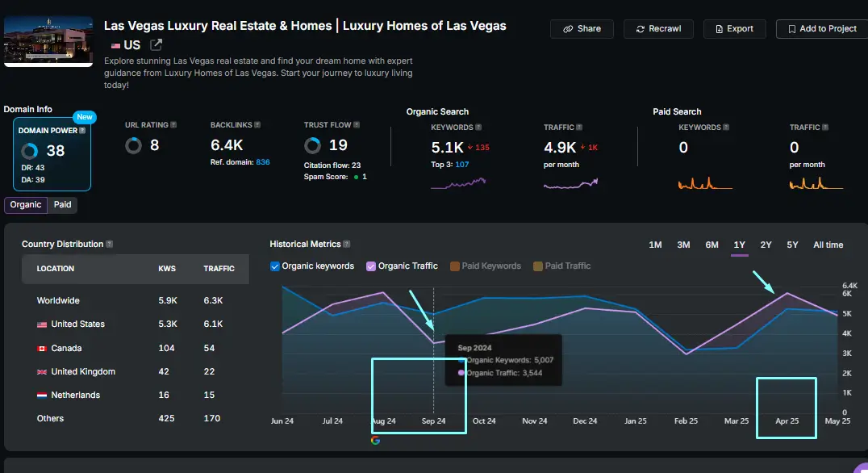
Task: Click the Trust Flow donut gauge
Action: [x=312, y=145]
